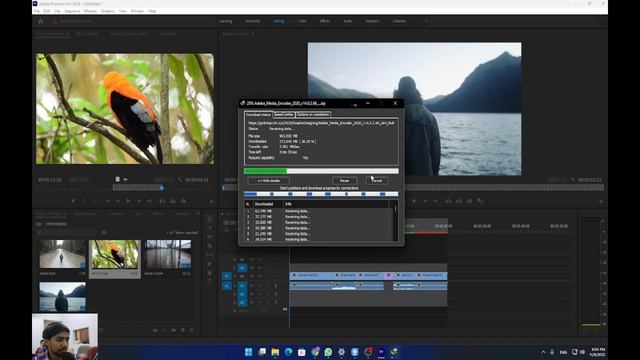Solo the A1 audio track
This screenshot has height=360, width=640.
tap(267, 286)
